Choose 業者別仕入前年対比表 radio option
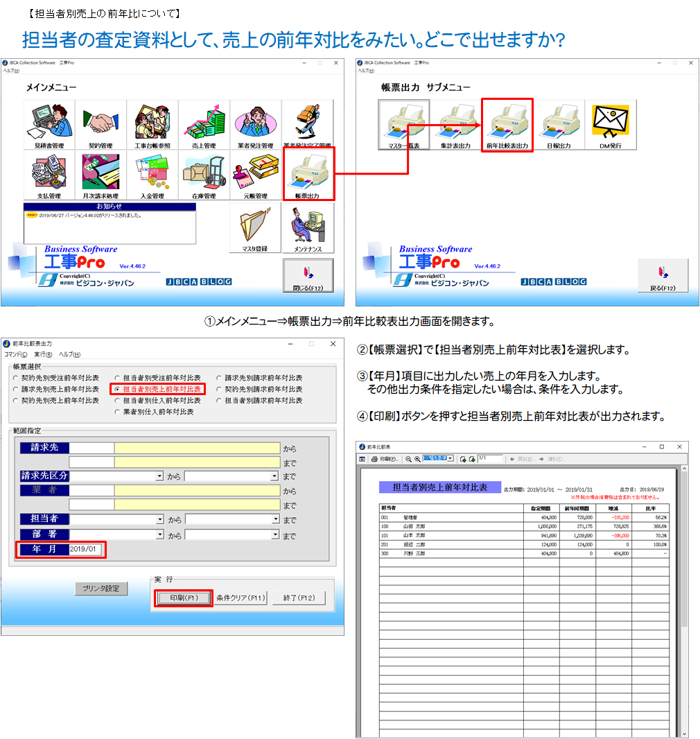700x739 pixels. click(x=118, y=412)
